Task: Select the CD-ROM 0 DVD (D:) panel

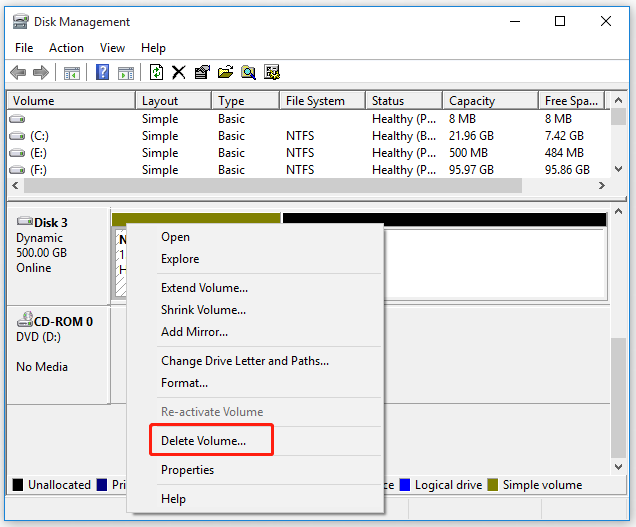Action: pyautogui.click(x=58, y=355)
